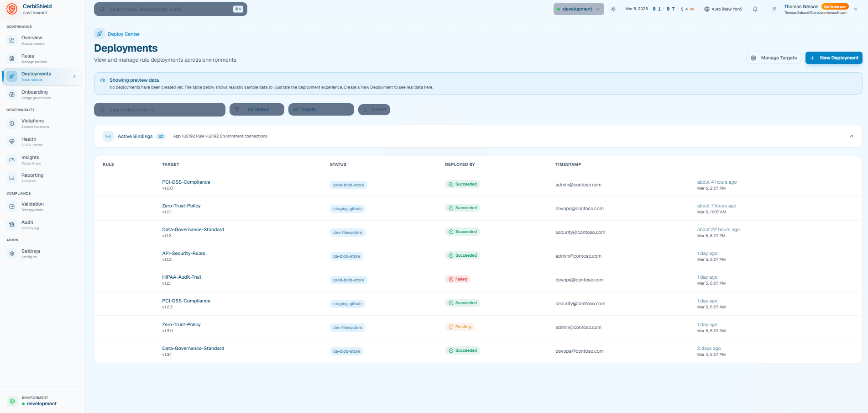Click the user profile avatar icon

pyautogui.click(x=774, y=9)
